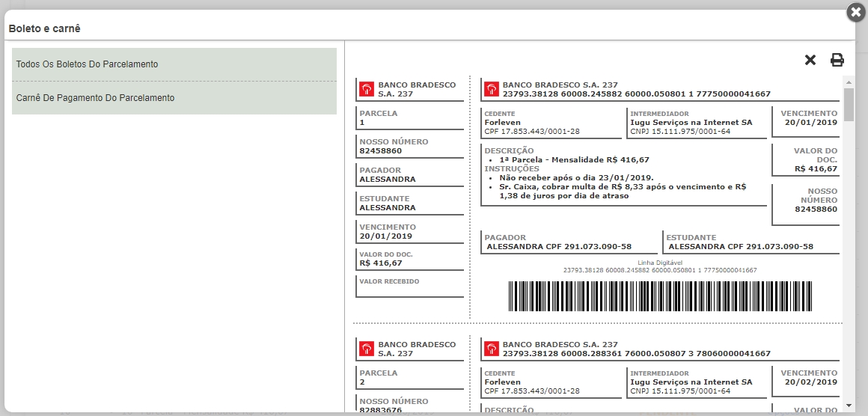Click nosso número 82458860 in left stub
Screen dimensions: 868x416
(x=381, y=150)
